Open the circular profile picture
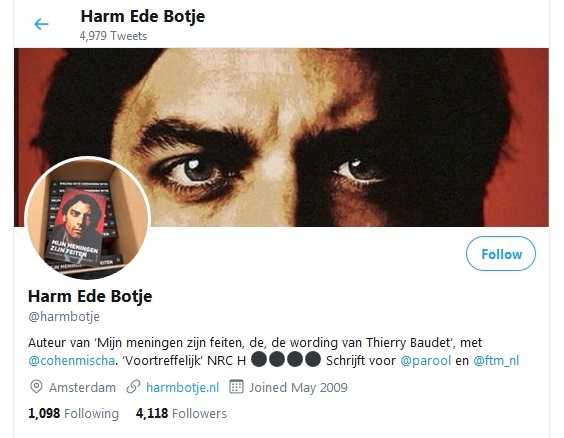564x438 pixels. [x=87, y=218]
